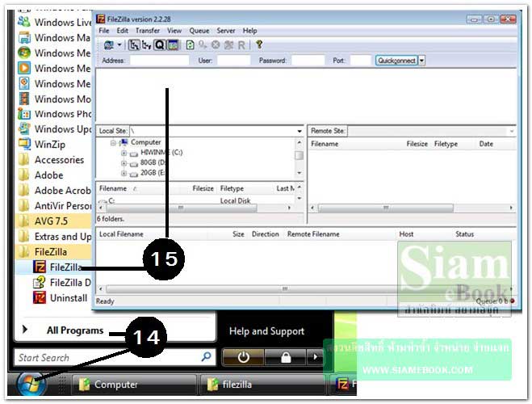Expand the HIWINME (C:) drive node
Screen dimensions: 532x404
point(124,153)
